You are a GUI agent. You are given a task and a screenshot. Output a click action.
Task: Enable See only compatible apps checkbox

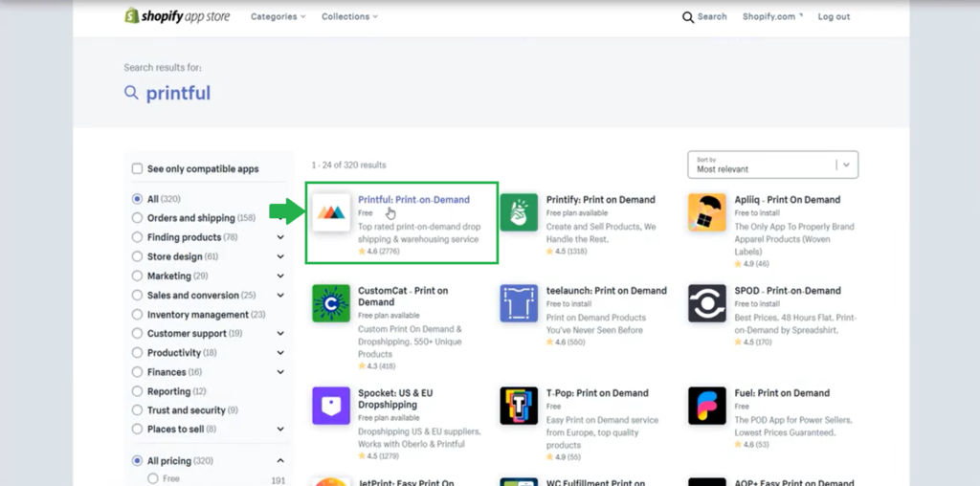[x=137, y=168]
